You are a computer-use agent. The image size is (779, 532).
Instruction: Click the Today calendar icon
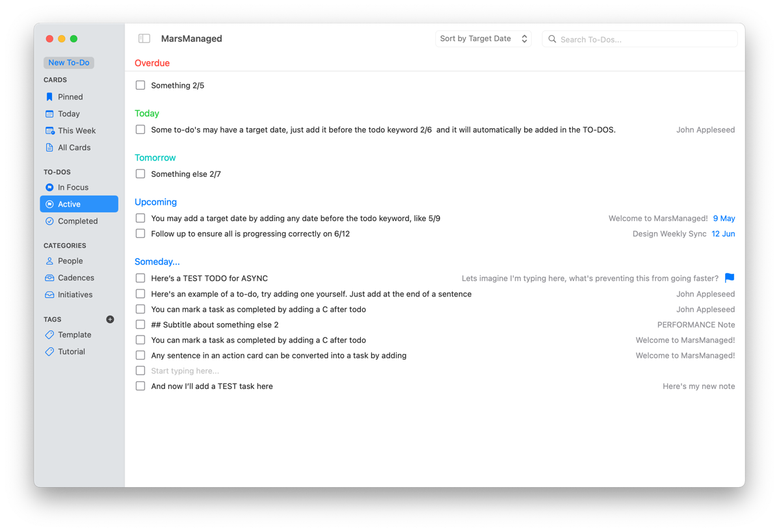click(x=49, y=114)
